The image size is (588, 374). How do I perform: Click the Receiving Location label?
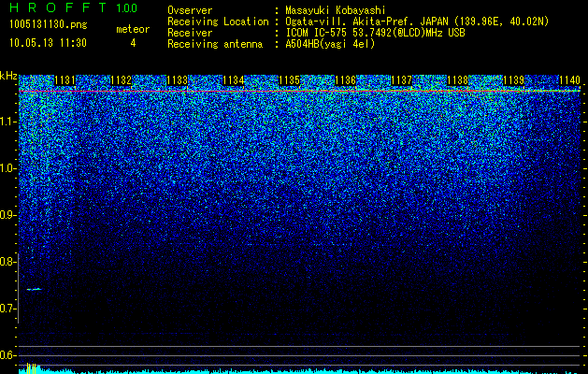pyautogui.click(x=218, y=22)
